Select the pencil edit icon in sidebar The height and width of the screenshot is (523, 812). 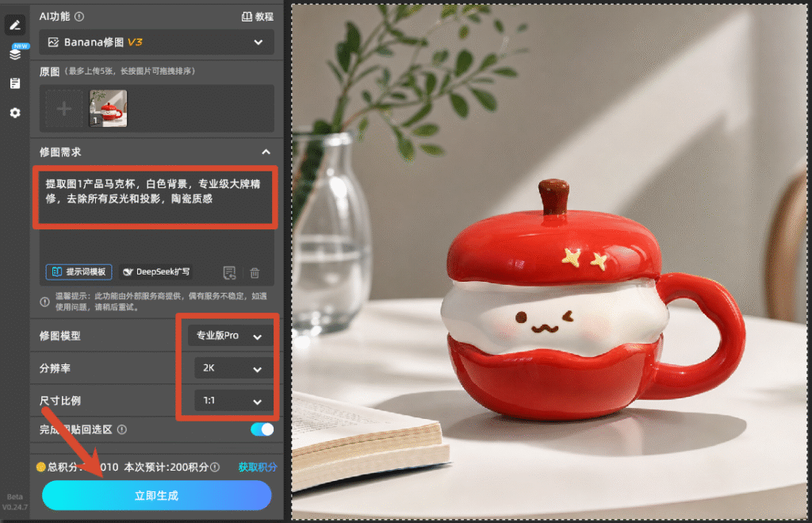(x=15, y=25)
